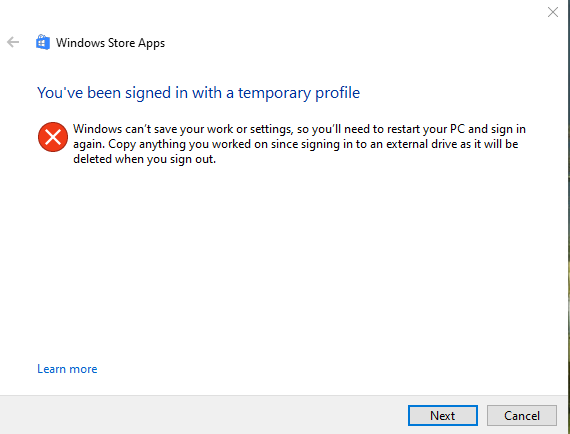Close the dialog with the X button
The height and width of the screenshot is (434, 570).
(x=553, y=12)
